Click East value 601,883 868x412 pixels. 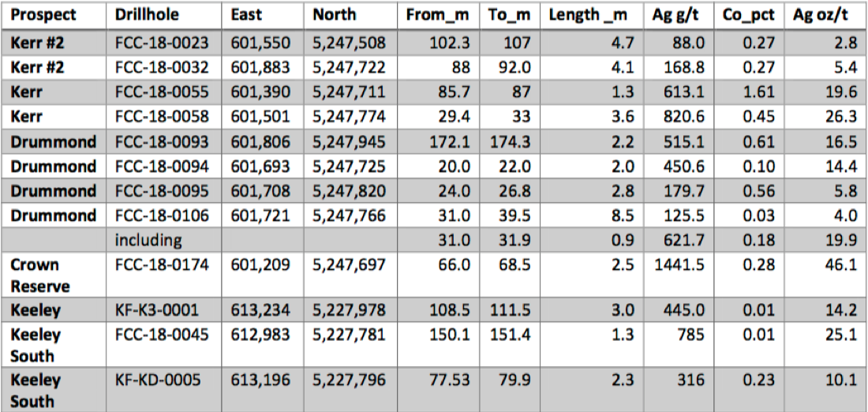click(260, 68)
